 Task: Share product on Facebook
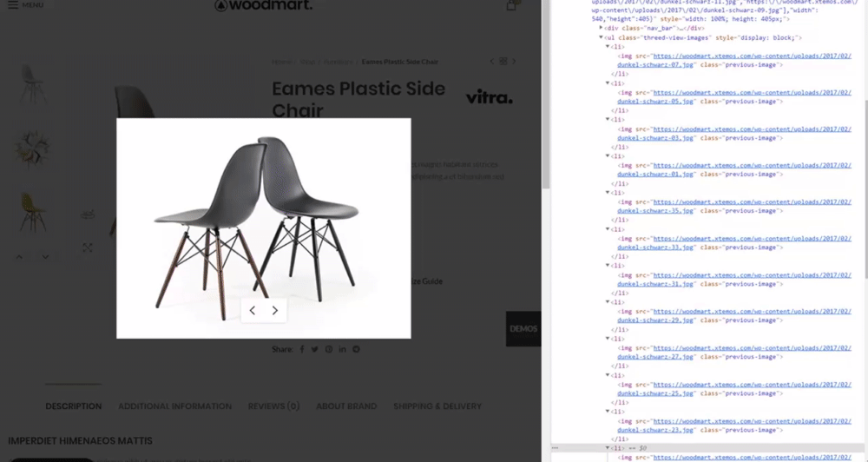302,349
